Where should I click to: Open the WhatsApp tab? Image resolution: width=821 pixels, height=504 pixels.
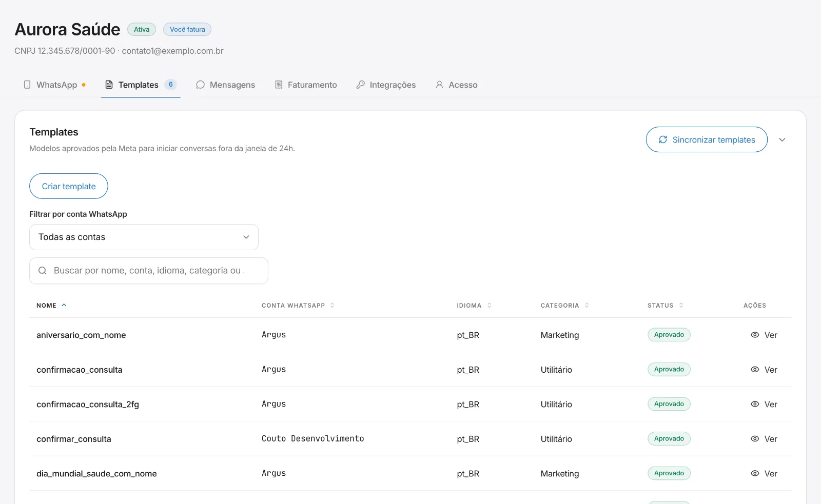click(55, 85)
